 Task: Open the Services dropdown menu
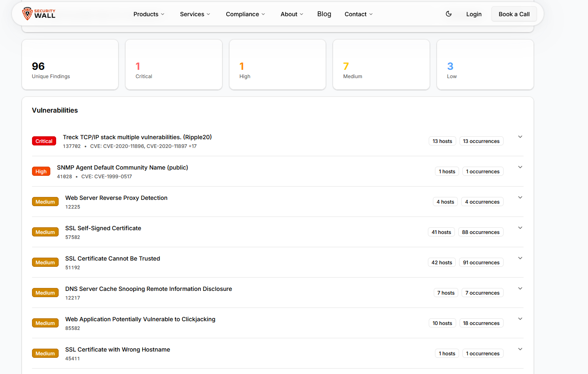pyautogui.click(x=195, y=14)
